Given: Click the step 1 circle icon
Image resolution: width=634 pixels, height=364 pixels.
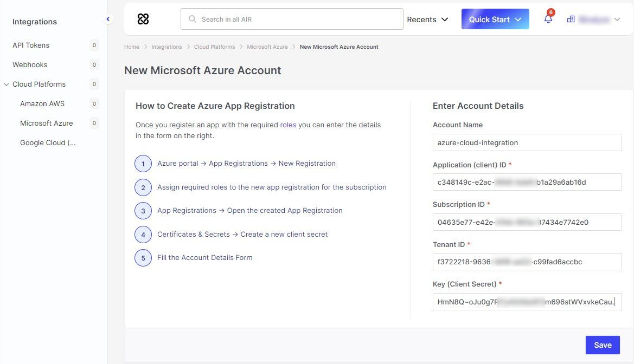Looking at the screenshot, I should [143, 164].
